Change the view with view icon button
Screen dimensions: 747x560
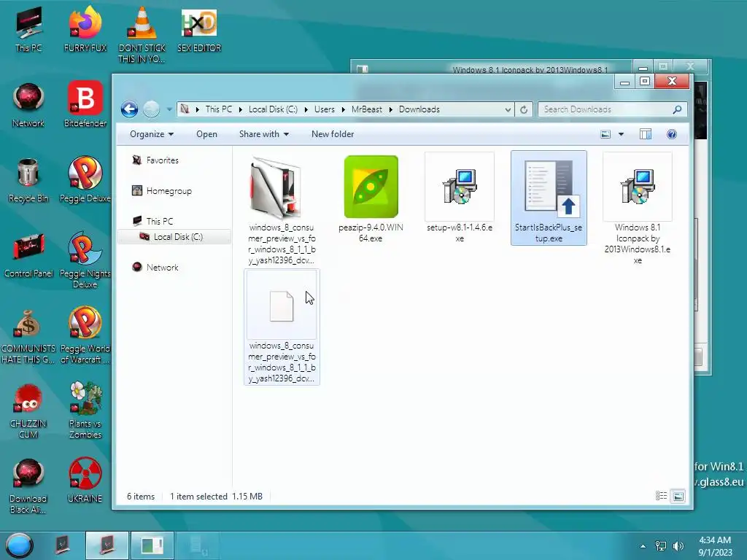[605, 135]
